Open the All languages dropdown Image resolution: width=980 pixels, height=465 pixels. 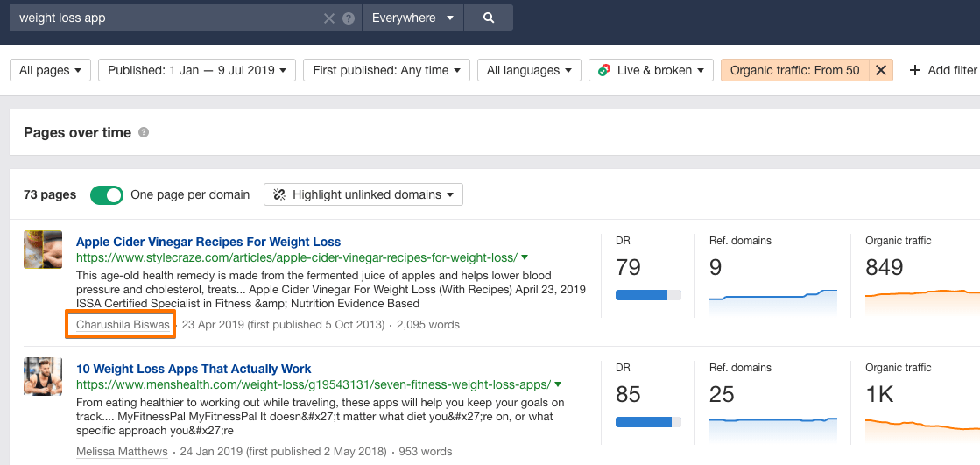click(x=529, y=70)
